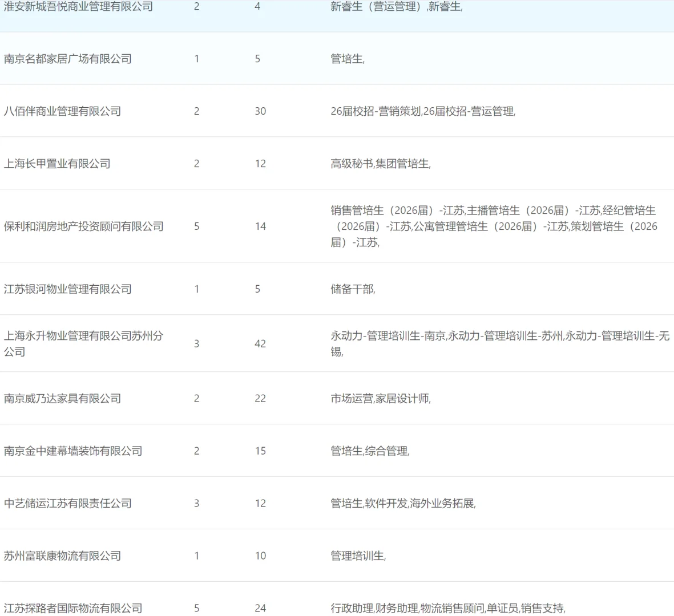Select positions text 新睿生（营运管理）,新睿生
The height and width of the screenshot is (616, 674).
(395, 6)
